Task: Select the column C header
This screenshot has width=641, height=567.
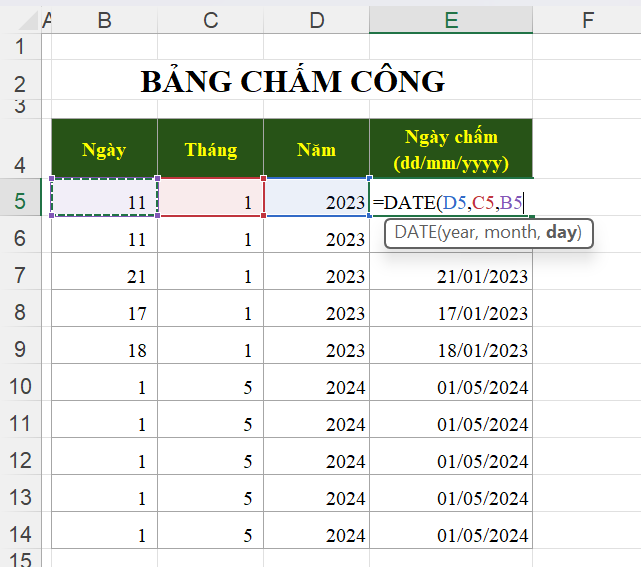Action: 210,19
